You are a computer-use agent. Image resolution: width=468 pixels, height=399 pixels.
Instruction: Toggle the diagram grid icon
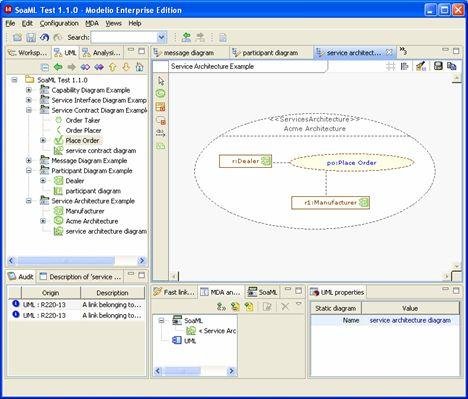tap(391, 66)
